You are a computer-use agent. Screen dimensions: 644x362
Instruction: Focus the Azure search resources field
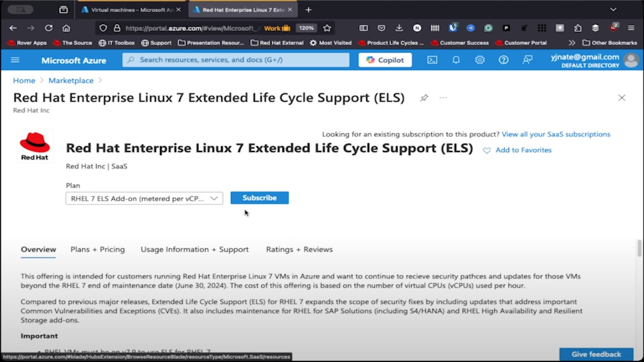[x=235, y=60]
